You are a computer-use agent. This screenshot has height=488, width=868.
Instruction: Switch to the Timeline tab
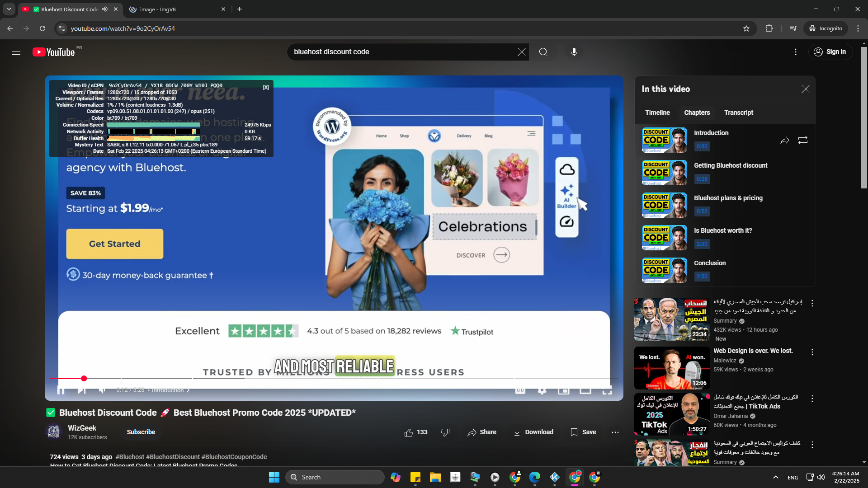657,113
